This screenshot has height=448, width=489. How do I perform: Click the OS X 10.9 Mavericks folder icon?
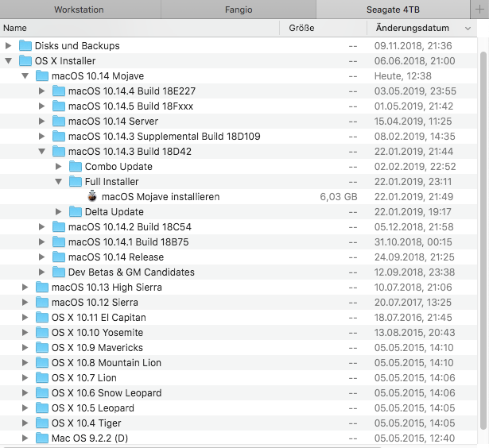pos(42,347)
